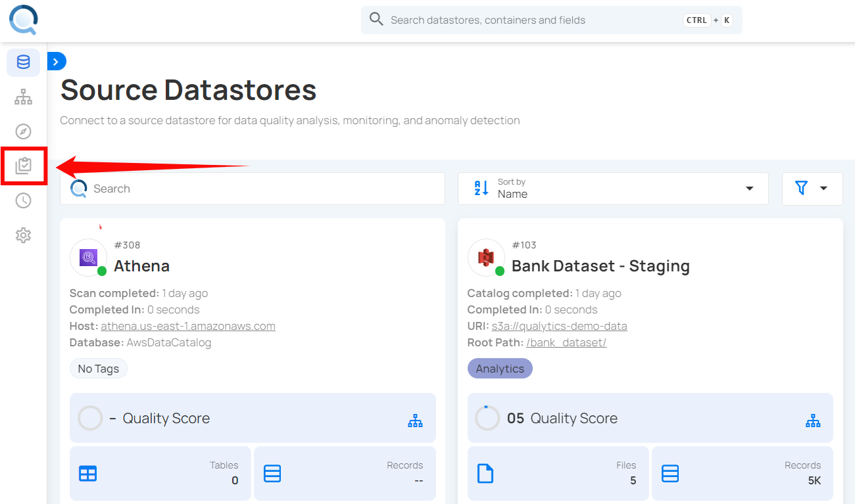Open the Explore compass icon
The height and width of the screenshot is (504, 855).
click(x=23, y=131)
